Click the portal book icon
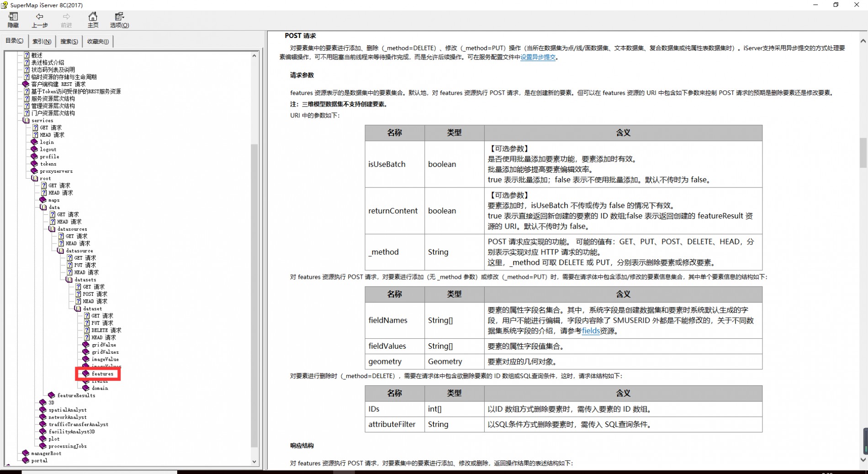This screenshot has height=474, width=868. coord(26,460)
